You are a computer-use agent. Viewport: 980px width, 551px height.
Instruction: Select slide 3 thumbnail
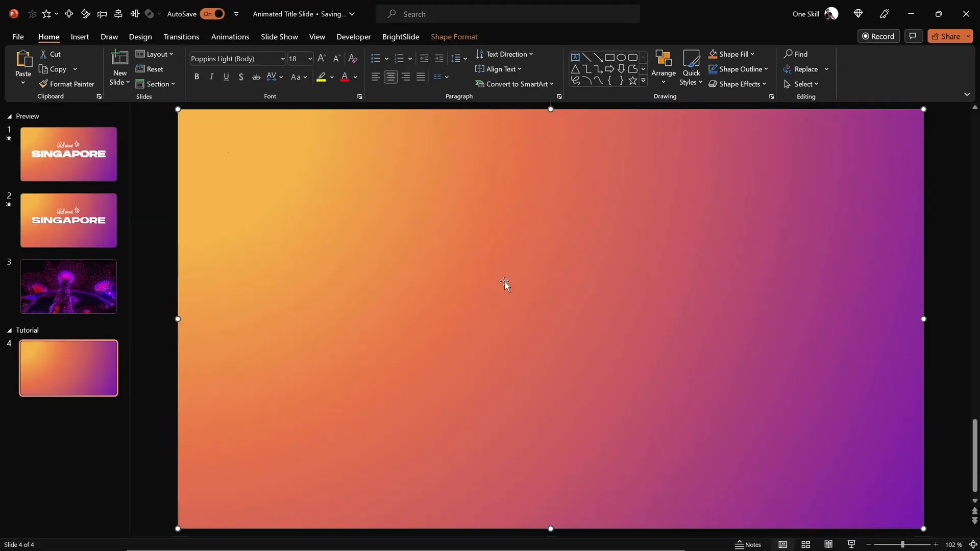click(68, 286)
